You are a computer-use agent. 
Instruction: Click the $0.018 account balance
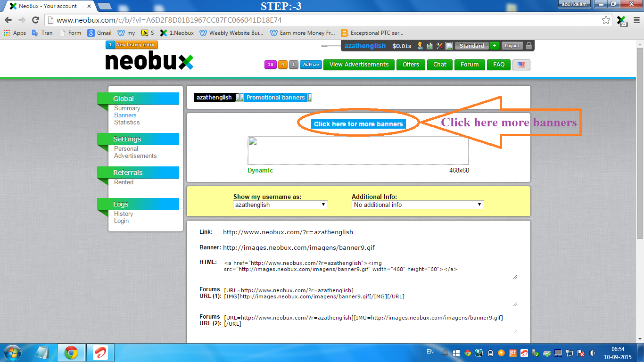click(402, 46)
